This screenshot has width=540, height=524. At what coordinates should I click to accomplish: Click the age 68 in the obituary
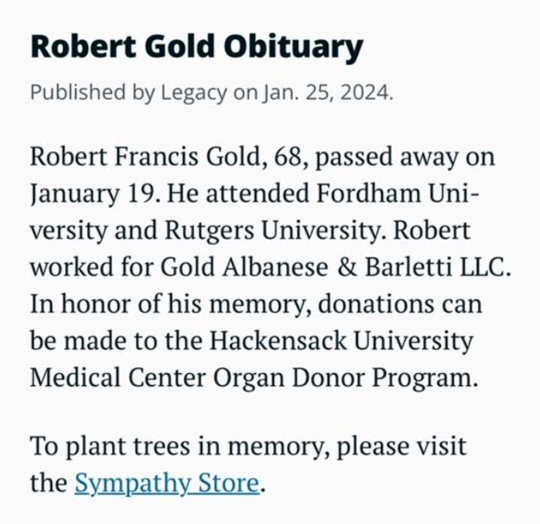[287, 157]
